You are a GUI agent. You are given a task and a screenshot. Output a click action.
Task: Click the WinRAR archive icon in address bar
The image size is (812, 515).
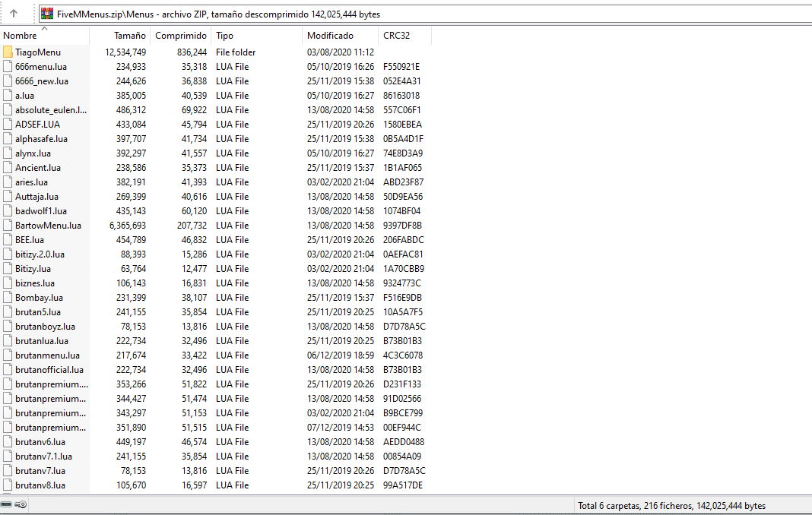47,14
